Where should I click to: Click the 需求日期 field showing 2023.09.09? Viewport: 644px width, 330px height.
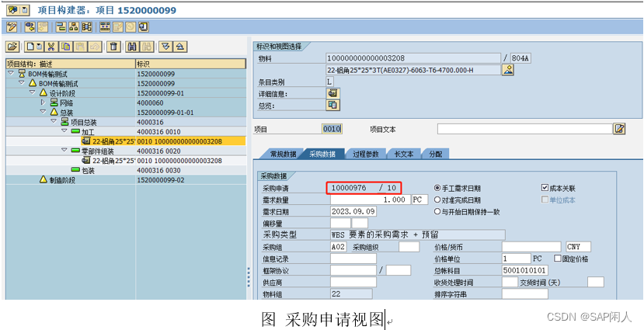coord(353,212)
